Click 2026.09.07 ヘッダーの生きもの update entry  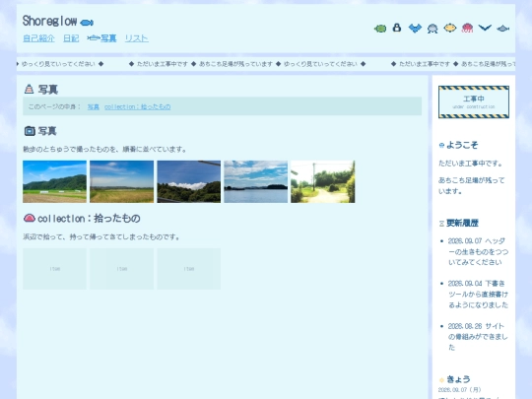(478, 251)
